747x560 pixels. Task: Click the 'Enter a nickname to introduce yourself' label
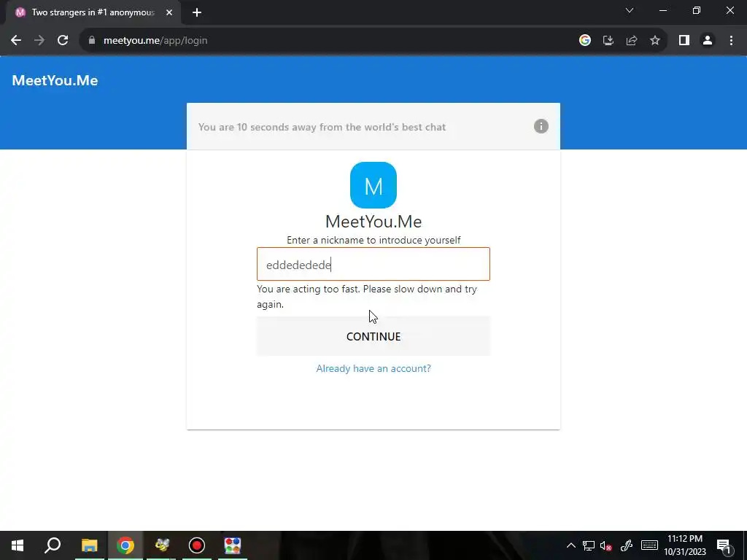click(373, 240)
